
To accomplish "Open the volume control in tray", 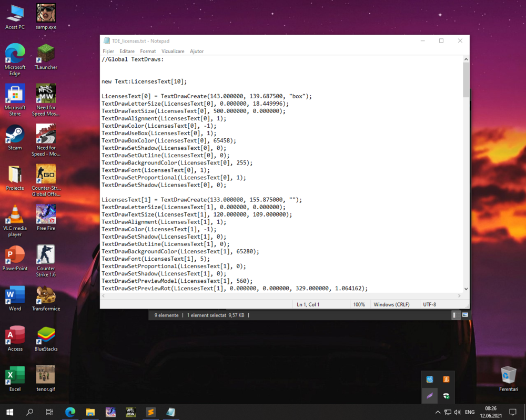I will click(x=457, y=412).
